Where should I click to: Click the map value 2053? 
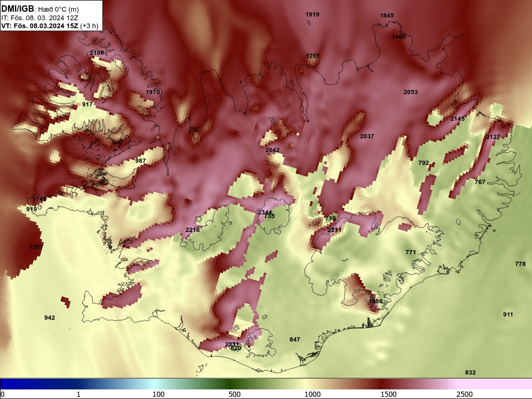coord(411,92)
